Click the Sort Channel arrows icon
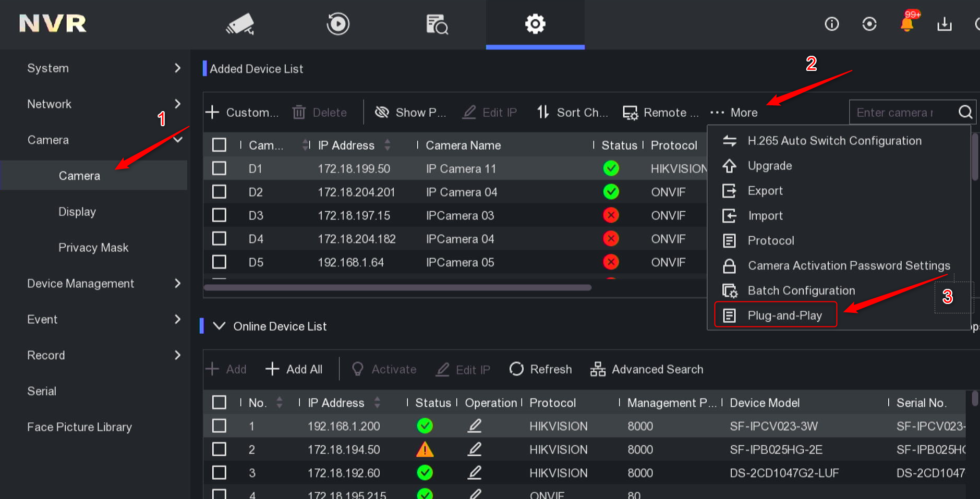The height and width of the screenshot is (499, 980). click(x=543, y=112)
